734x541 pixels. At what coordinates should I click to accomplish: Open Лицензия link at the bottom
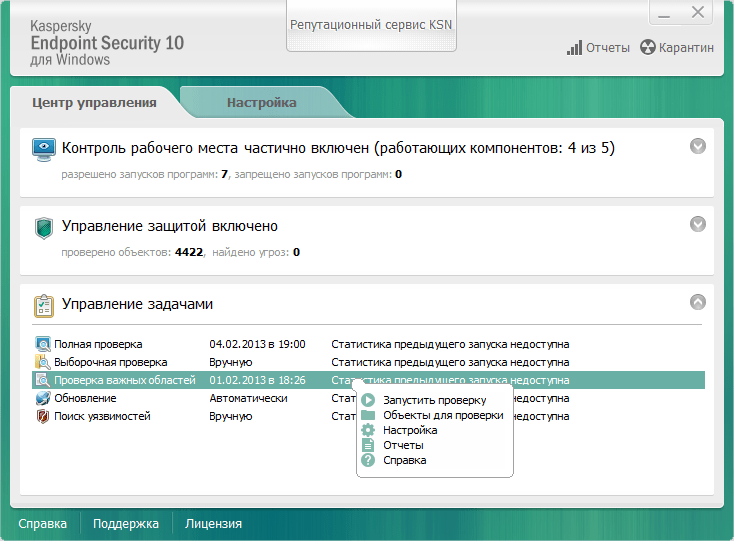(x=213, y=524)
